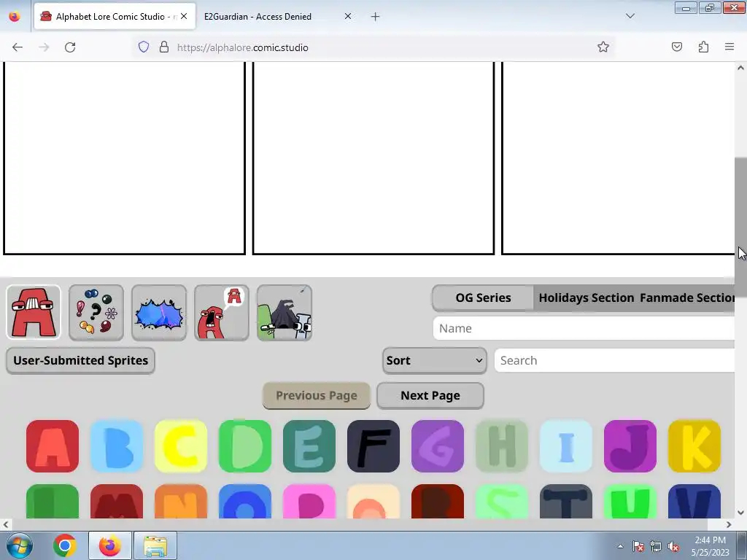Pick the maroon letter R sprite
Screen dimensions: 747x560
click(438, 502)
